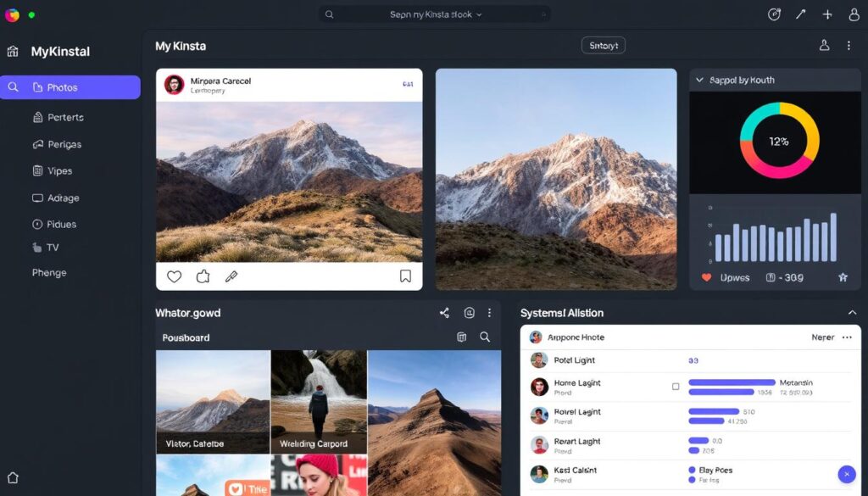Bookmark the Mirpera Carecel post
The height and width of the screenshot is (496, 868).
[x=405, y=276]
